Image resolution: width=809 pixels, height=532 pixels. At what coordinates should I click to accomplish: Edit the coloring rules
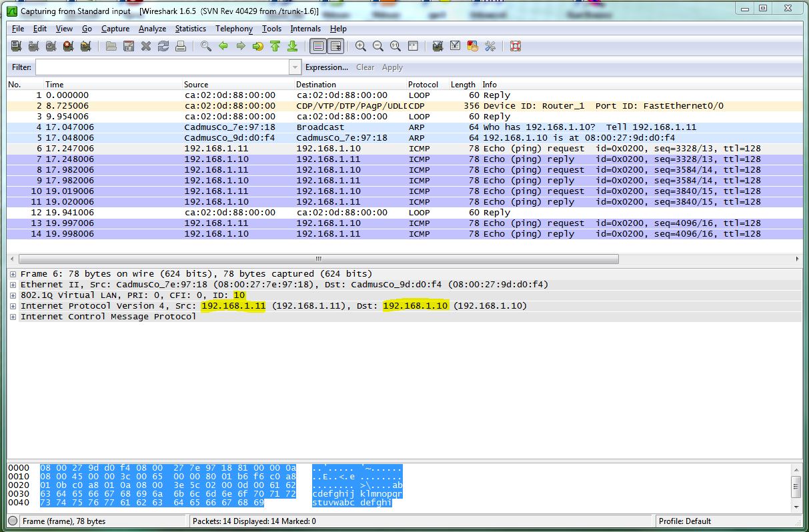(x=473, y=46)
